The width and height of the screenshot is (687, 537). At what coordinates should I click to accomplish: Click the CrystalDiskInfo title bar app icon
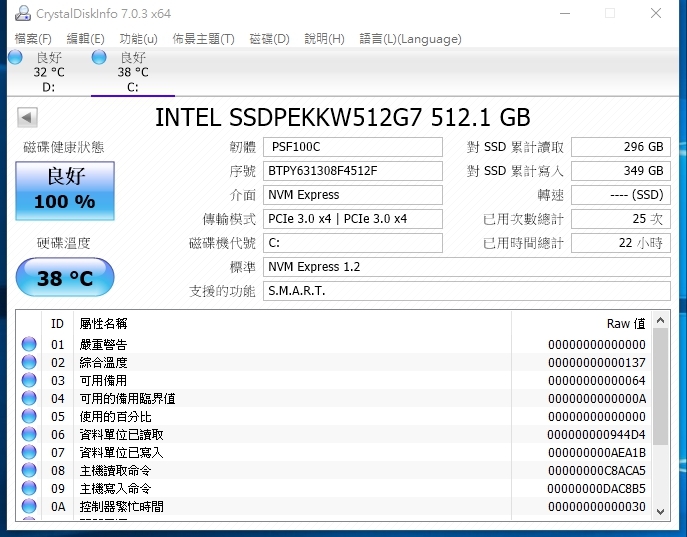pos(23,13)
